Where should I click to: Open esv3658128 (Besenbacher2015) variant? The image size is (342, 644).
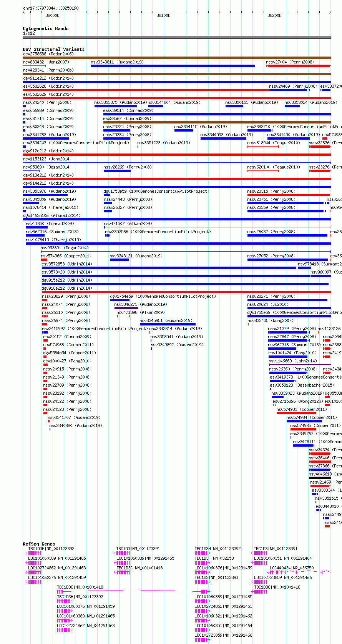pyautogui.click(x=302, y=385)
